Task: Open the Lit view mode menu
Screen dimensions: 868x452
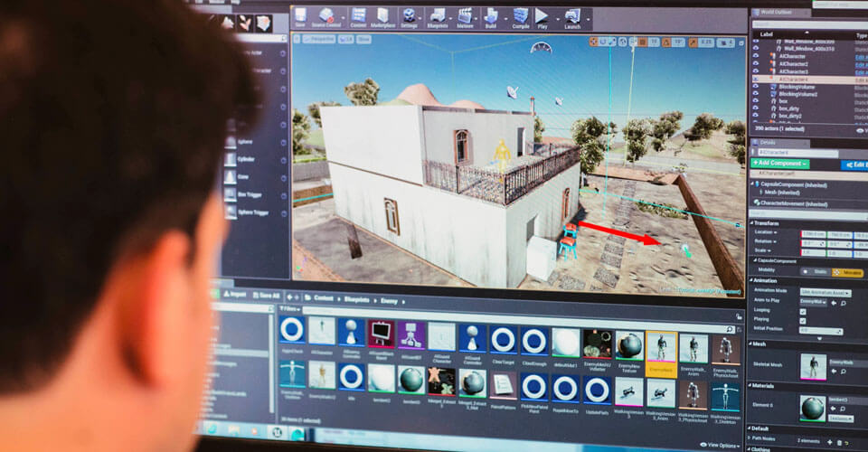Action: (346, 39)
